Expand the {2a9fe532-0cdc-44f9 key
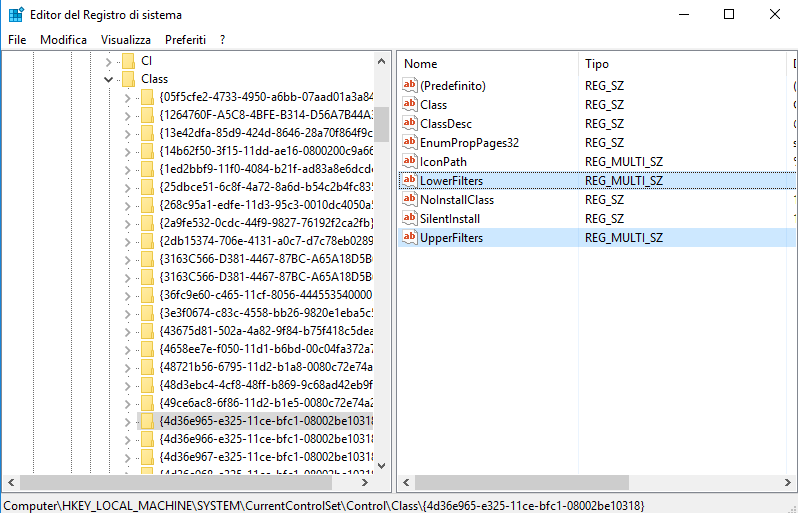Viewport: 798px width, 513px height. 127,223
